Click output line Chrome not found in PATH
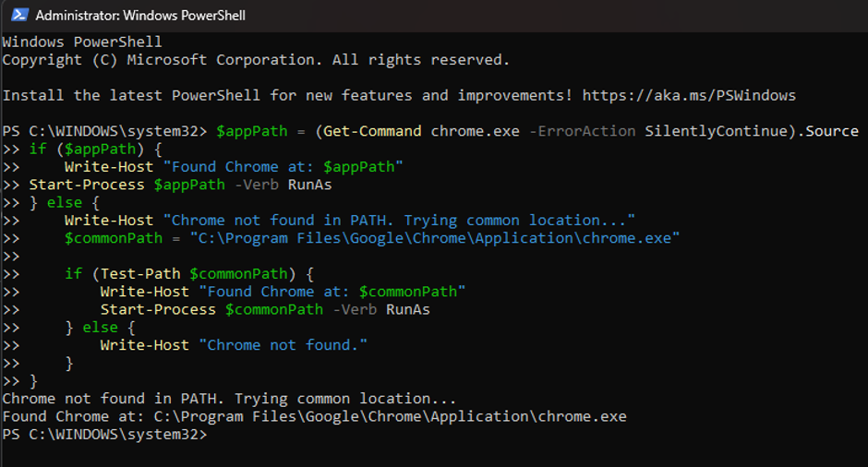The width and height of the screenshot is (868, 467). click(x=229, y=399)
